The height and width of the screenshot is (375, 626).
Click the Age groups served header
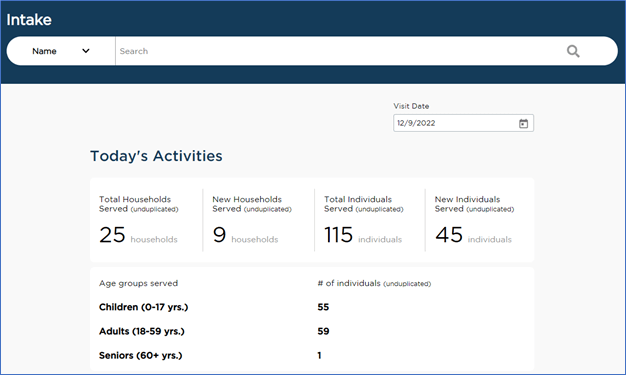pyautogui.click(x=139, y=283)
